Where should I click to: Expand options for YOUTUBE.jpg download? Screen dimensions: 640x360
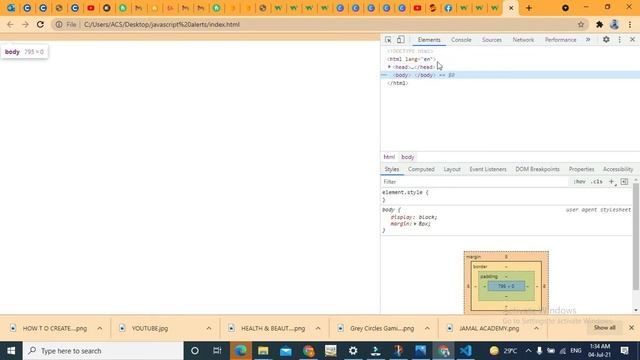[209, 328]
